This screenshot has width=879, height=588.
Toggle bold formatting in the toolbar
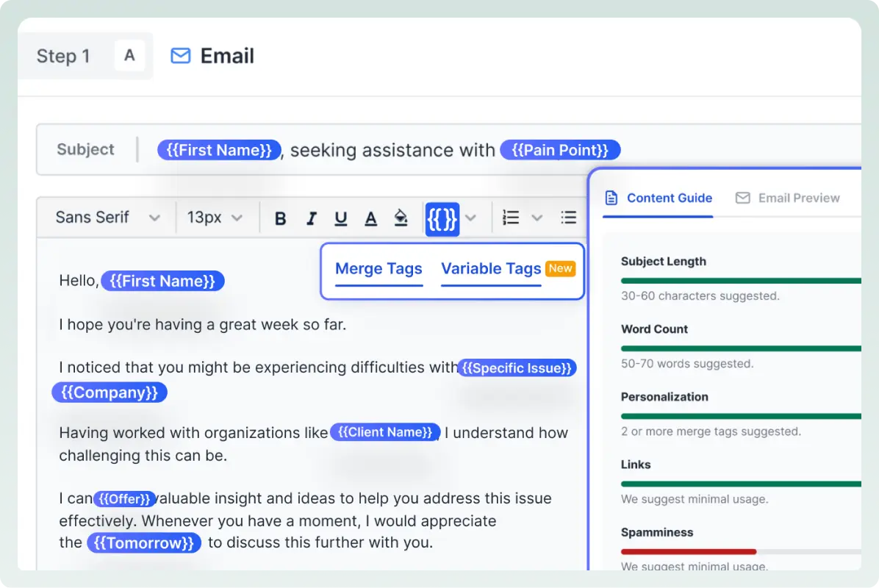pyautogui.click(x=280, y=218)
